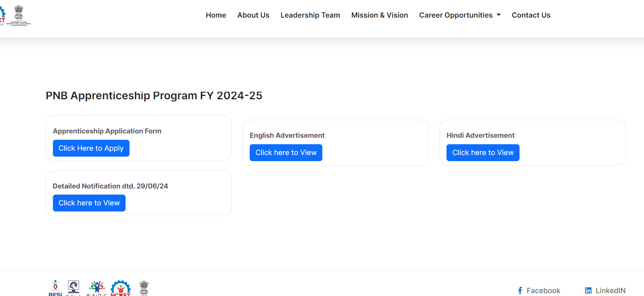The image size is (644, 296).
Task: View the English Advertisement
Action: pos(286,152)
